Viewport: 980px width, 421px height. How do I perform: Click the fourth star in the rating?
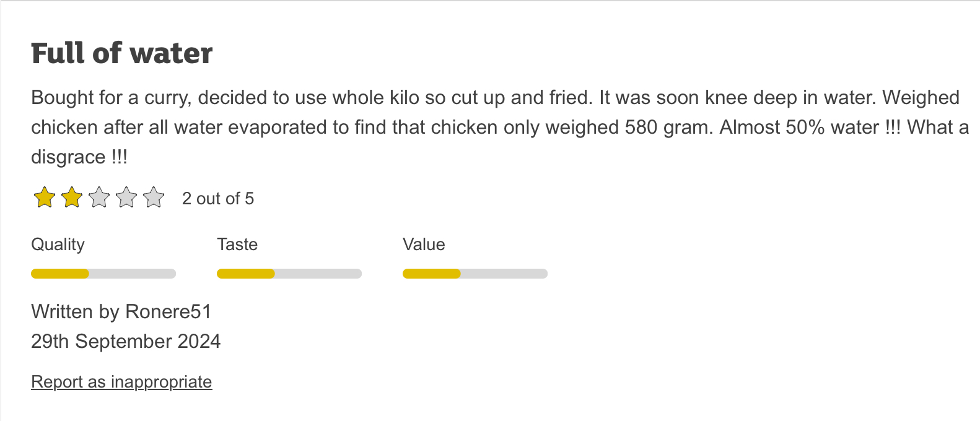126,198
